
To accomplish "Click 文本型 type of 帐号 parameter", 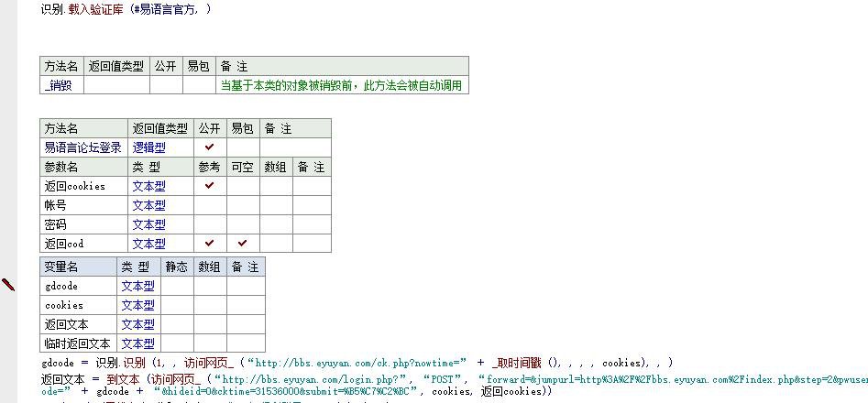I will coord(149,205).
